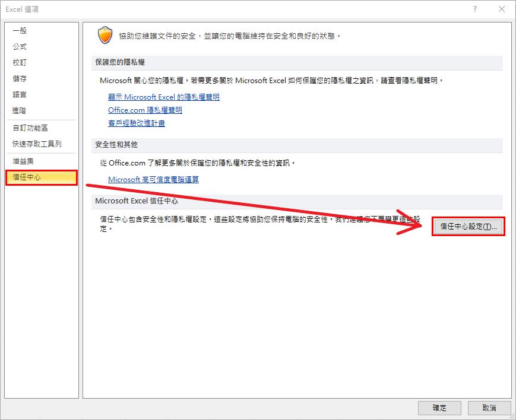Open the 儲存 settings category
The width and height of the screenshot is (516, 420).
(x=42, y=79)
